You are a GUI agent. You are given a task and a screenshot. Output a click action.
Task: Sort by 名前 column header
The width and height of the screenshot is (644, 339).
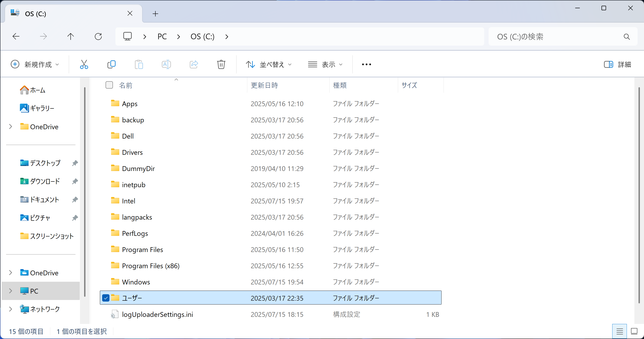click(125, 85)
